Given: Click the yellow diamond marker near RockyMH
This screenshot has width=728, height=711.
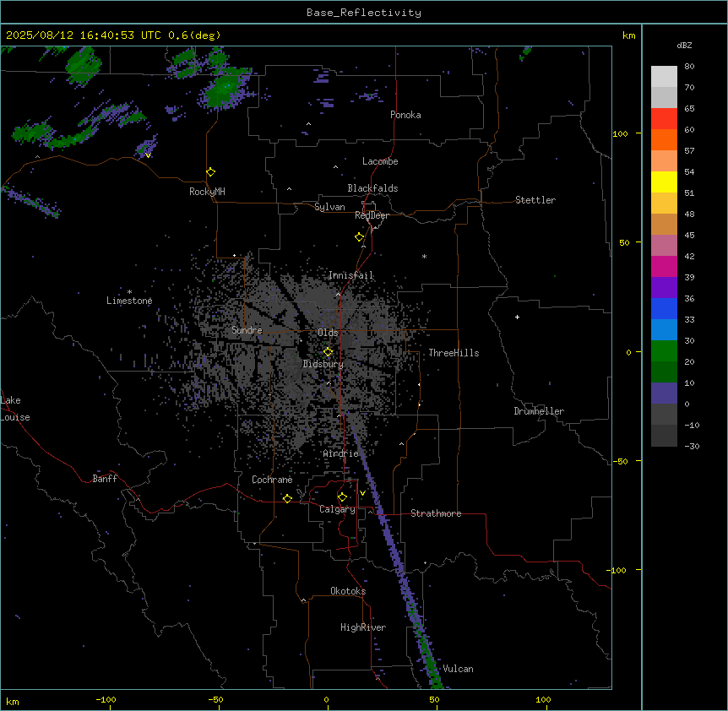Looking at the screenshot, I should click(211, 172).
